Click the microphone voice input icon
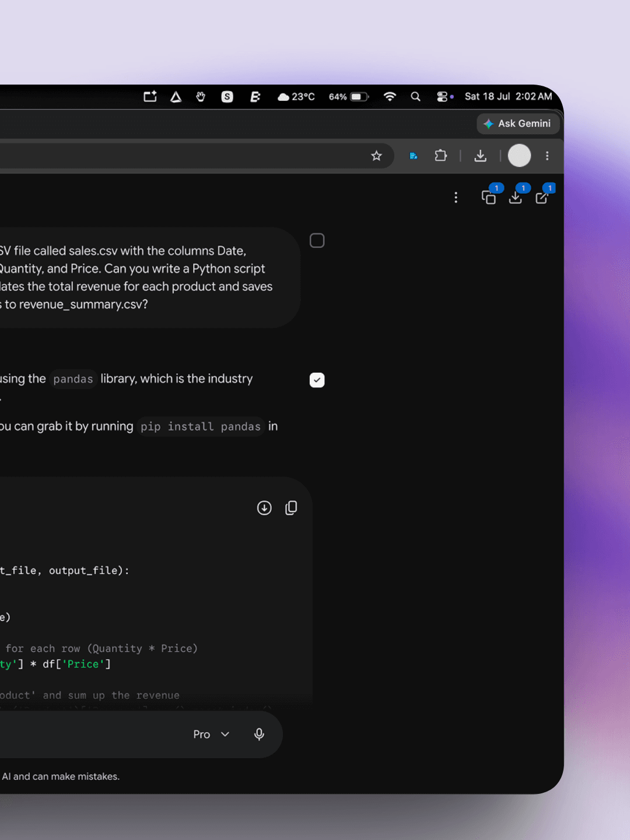 coord(259,734)
